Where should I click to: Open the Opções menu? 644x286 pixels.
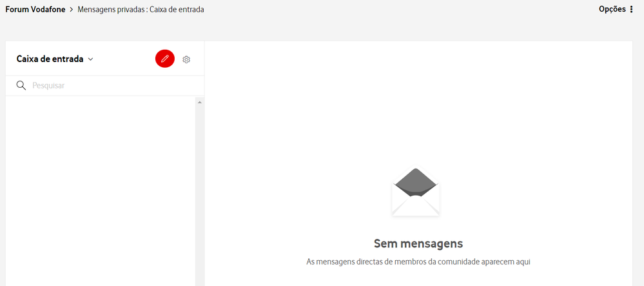click(612, 9)
